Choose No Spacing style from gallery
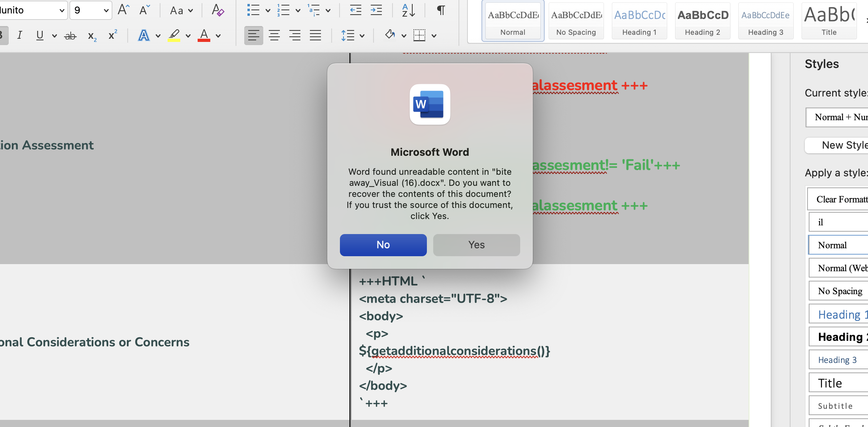 pos(576,21)
